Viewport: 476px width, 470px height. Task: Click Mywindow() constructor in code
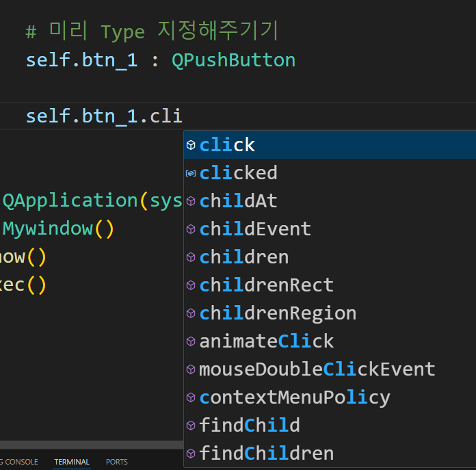point(58,229)
